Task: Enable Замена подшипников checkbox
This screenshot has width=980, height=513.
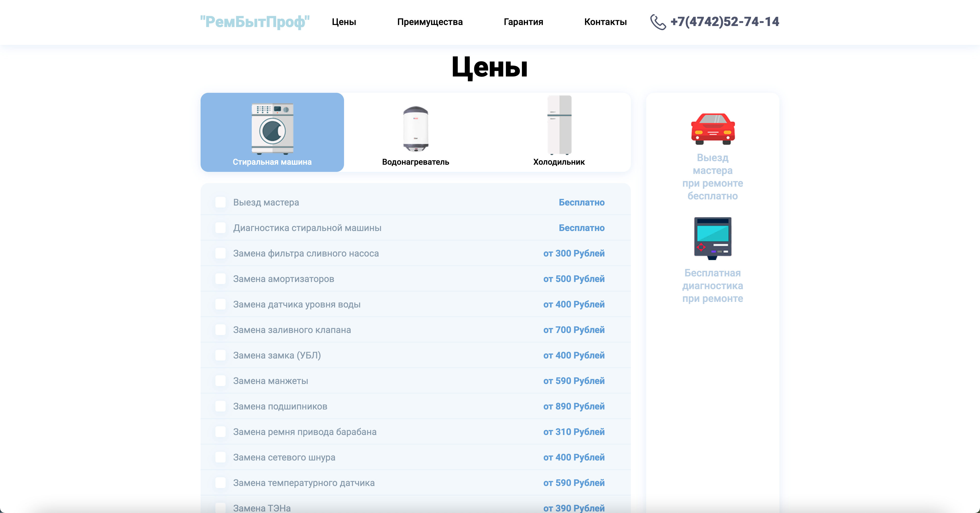Action: 221,406
